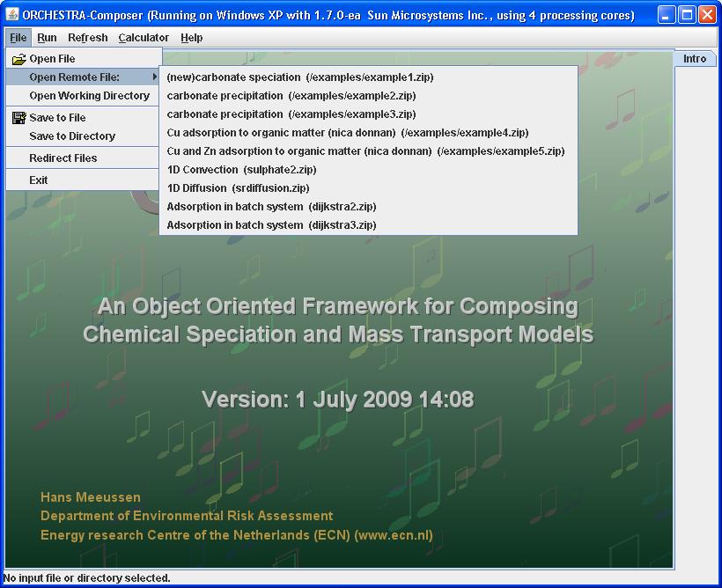This screenshot has width=722, height=588.
Task: Open Cu adsorption to organic matter example4.zip
Action: tap(368, 133)
